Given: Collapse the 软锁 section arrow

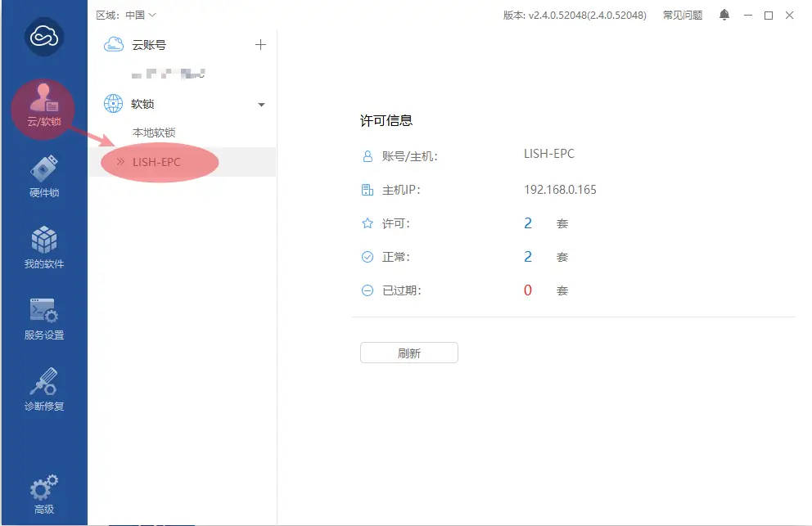Looking at the screenshot, I should coord(261,105).
